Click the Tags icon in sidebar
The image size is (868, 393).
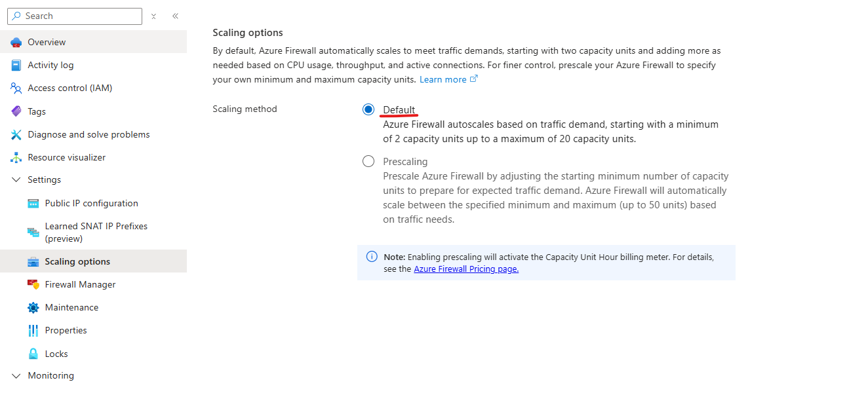click(16, 111)
